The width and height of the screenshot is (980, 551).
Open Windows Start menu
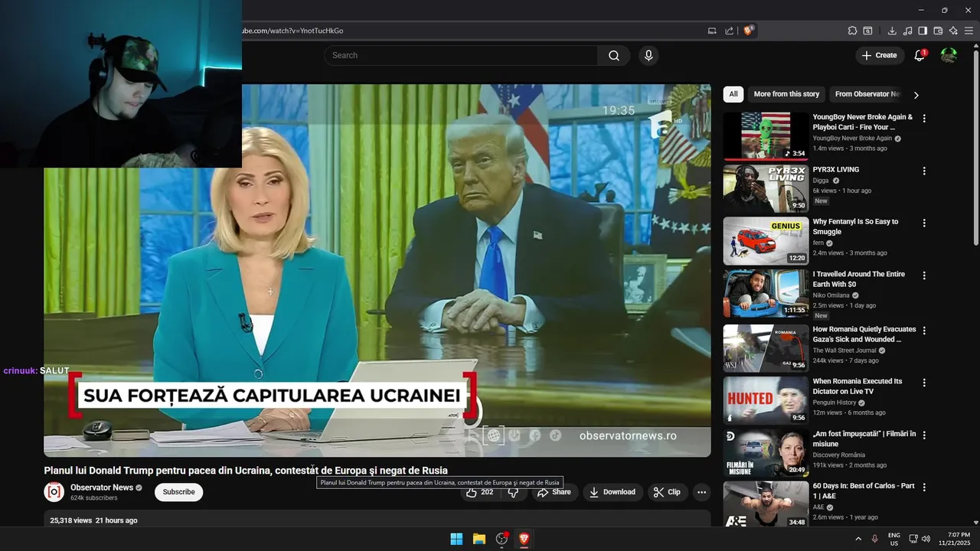pyautogui.click(x=456, y=539)
